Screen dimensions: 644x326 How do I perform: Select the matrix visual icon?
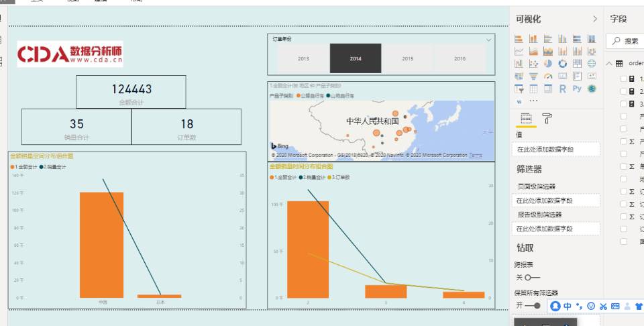coord(548,89)
